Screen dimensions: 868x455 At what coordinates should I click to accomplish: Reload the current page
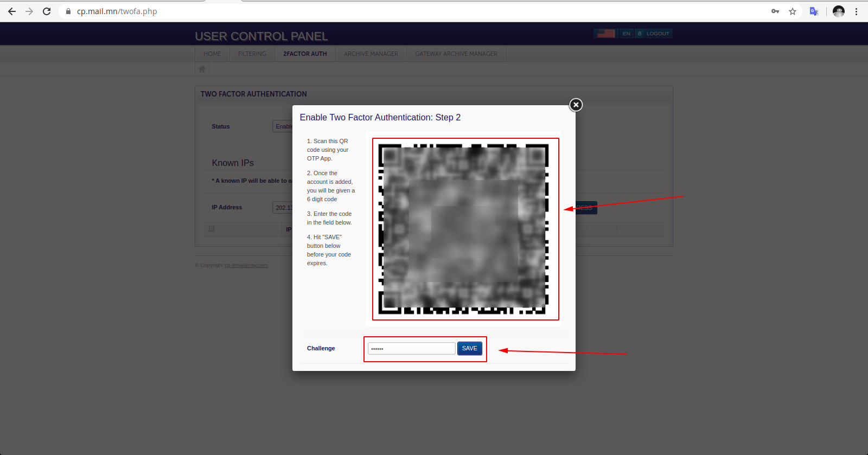pyautogui.click(x=47, y=11)
